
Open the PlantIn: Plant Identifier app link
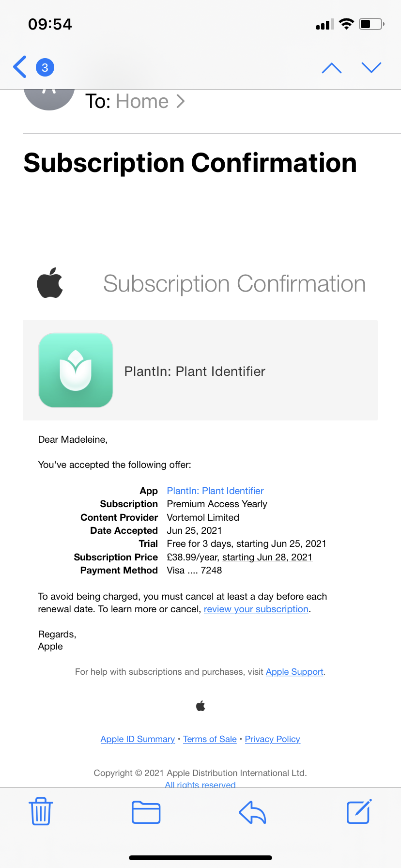point(215,491)
